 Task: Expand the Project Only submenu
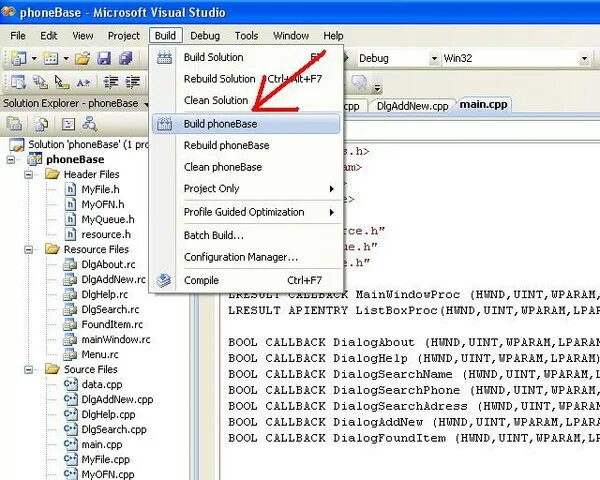pyautogui.click(x=332, y=189)
